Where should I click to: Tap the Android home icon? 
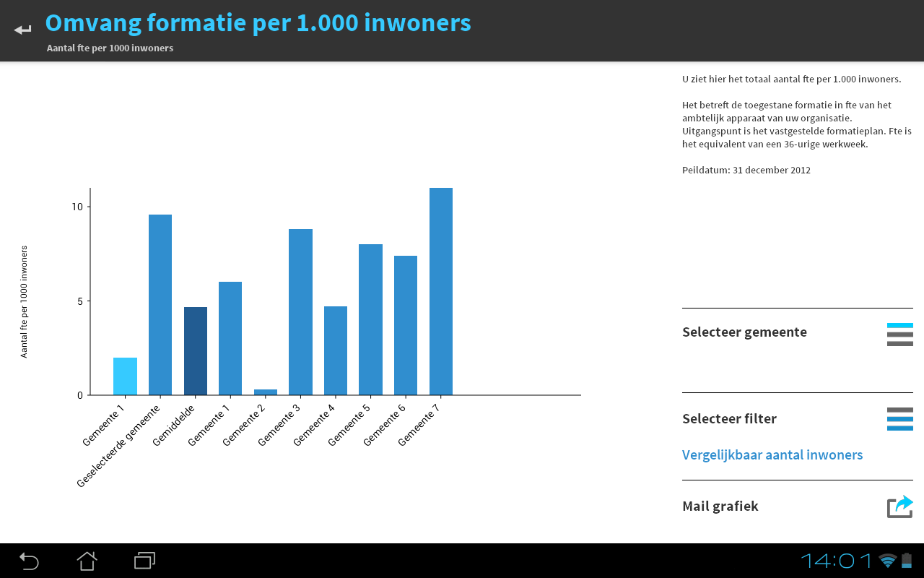point(87,561)
